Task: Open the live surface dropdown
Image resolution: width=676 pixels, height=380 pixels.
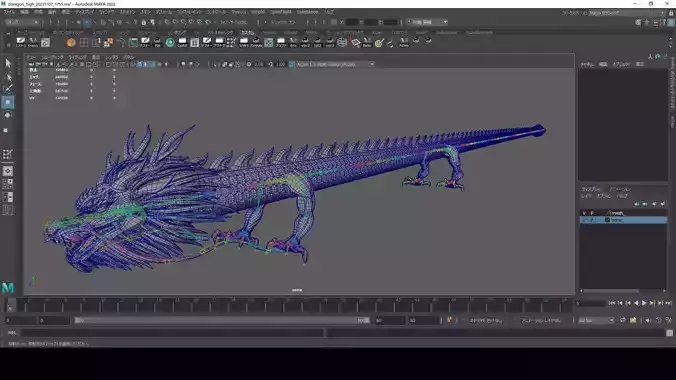Action: click(234, 22)
